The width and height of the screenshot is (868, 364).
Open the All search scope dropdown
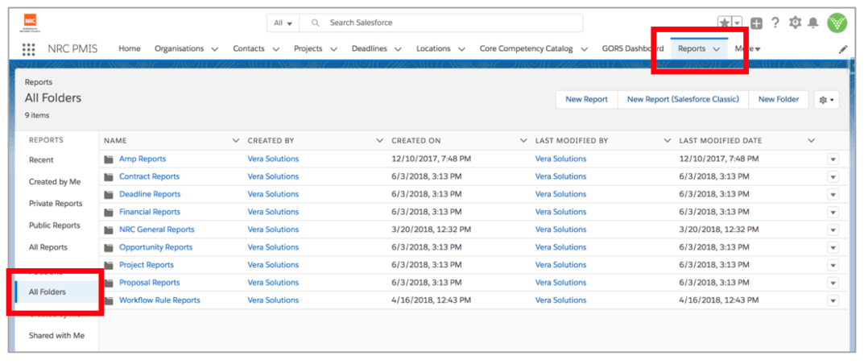pos(283,23)
